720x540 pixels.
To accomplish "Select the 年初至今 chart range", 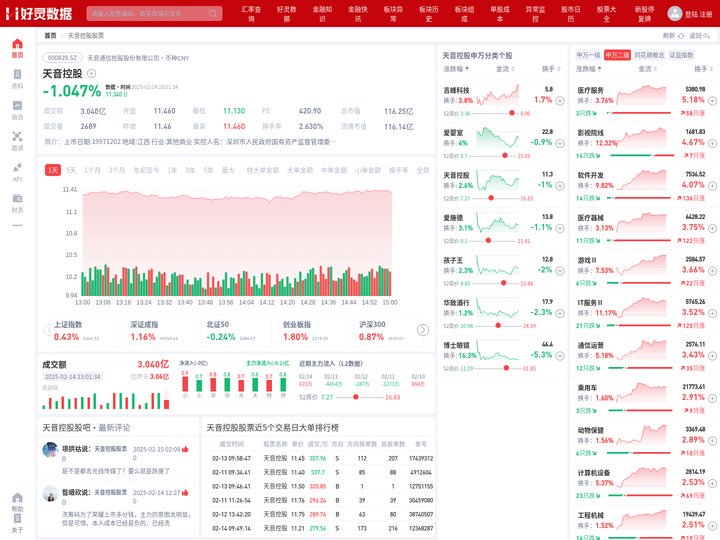I will [x=146, y=170].
